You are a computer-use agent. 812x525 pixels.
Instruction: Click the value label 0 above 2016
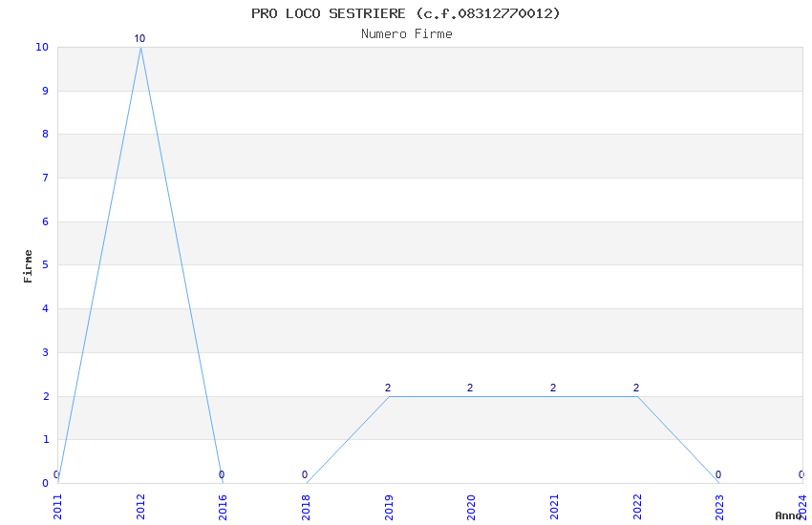[222, 474]
